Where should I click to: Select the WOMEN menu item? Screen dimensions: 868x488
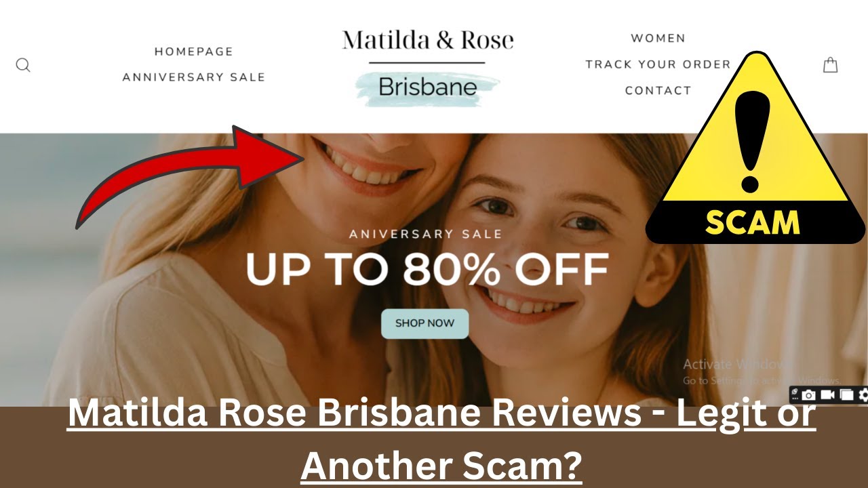click(x=658, y=38)
